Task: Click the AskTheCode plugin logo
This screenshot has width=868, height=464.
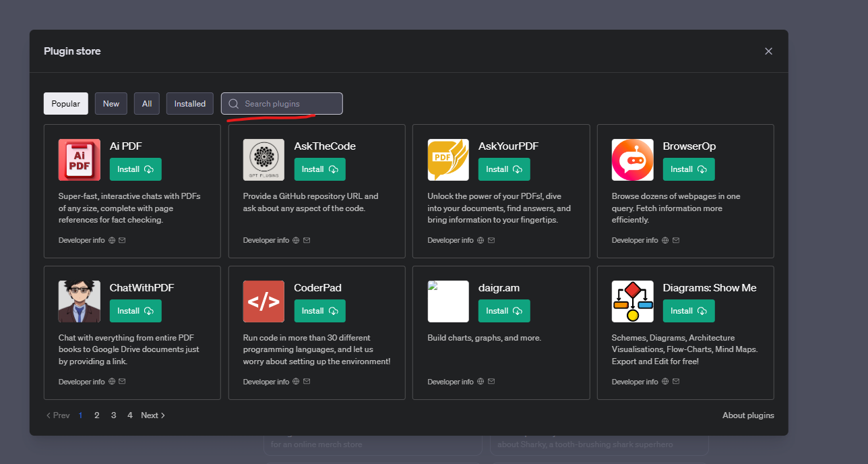Action: tap(263, 160)
